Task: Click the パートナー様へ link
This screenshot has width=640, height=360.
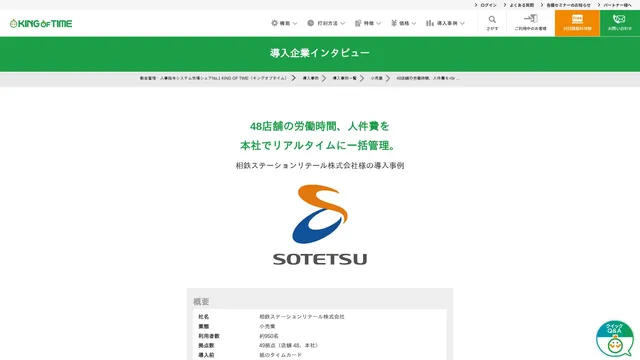Action: click(x=617, y=5)
